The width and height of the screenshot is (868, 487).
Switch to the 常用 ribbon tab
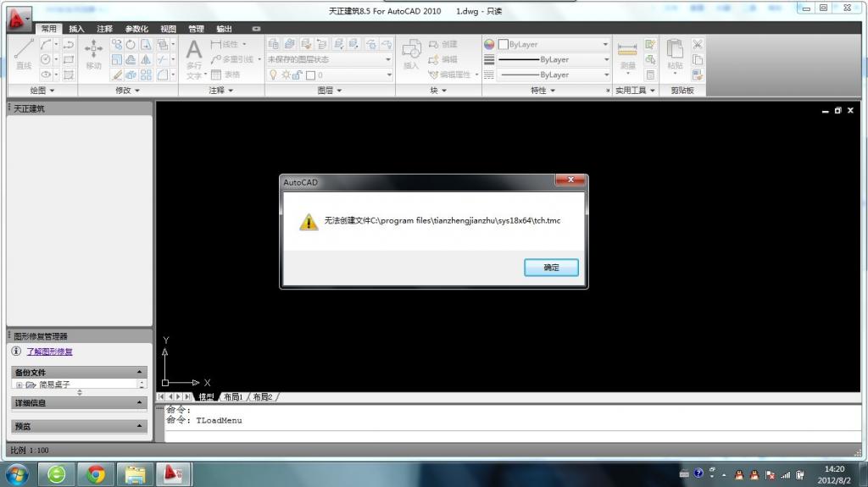(48, 29)
